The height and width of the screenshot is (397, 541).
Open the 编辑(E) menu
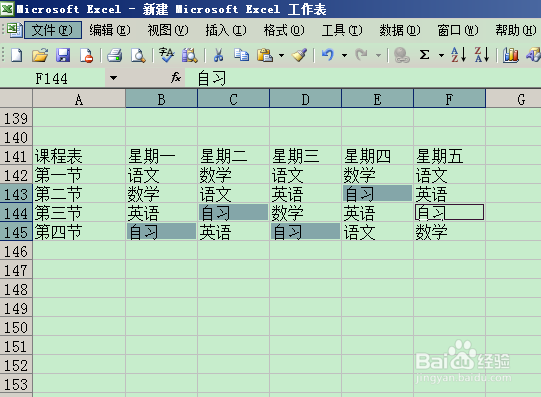pos(110,30)
